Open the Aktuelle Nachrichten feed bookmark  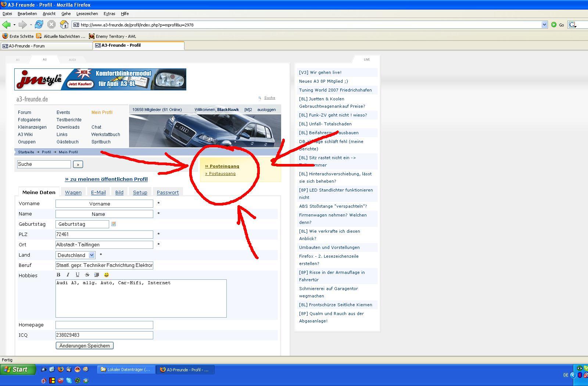point(61,36)
